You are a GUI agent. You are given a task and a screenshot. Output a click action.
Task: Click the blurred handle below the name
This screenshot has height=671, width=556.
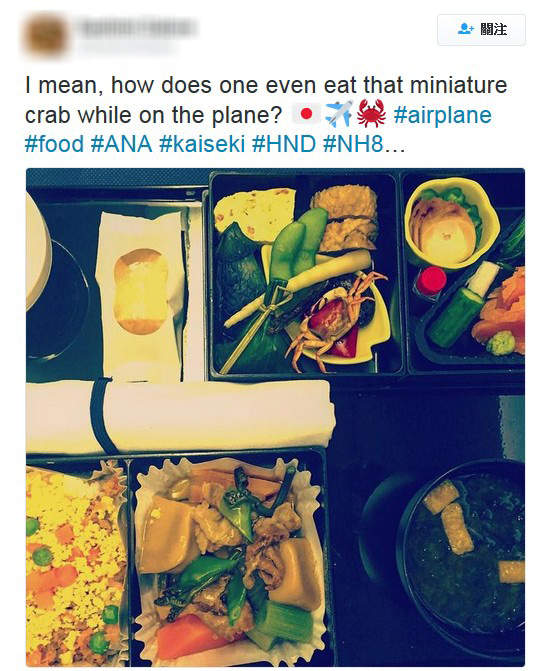click(128, 47)
